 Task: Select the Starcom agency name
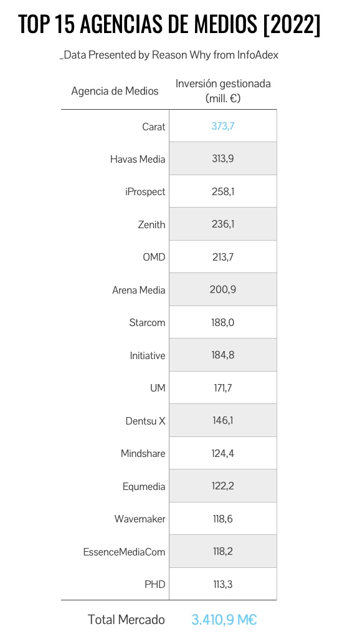pyautogui.click(x=148, y=322)
